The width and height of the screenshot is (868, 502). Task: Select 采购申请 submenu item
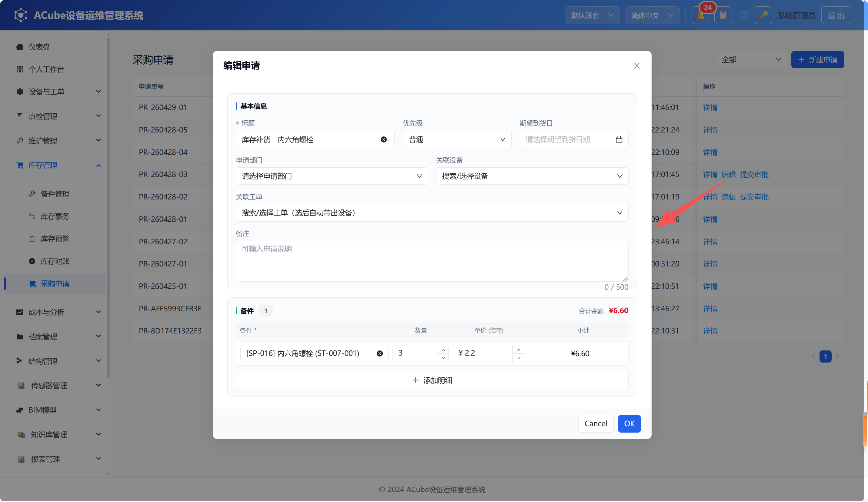[55, 283]
